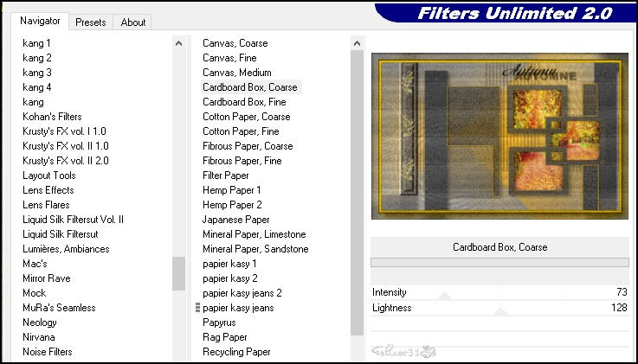
Task: Choose the 'Lens Flares' category
Action: pos(46,205)
